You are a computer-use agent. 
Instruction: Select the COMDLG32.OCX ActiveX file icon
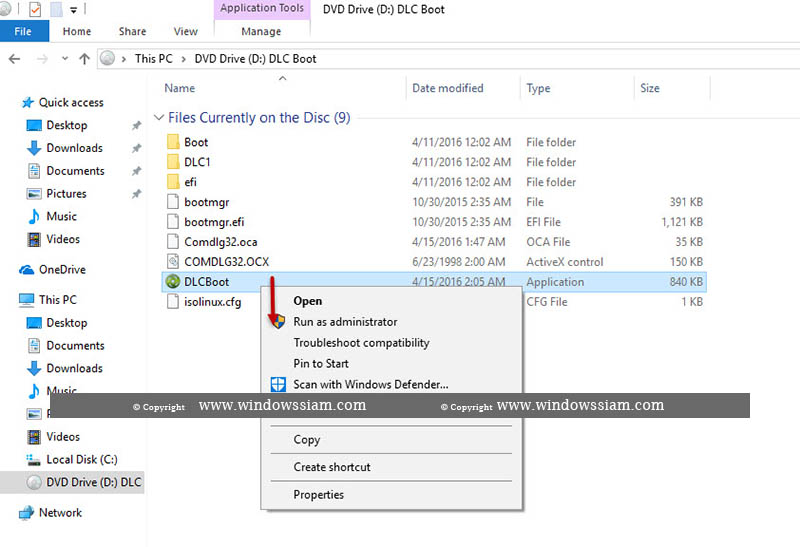tap(173, 261)
